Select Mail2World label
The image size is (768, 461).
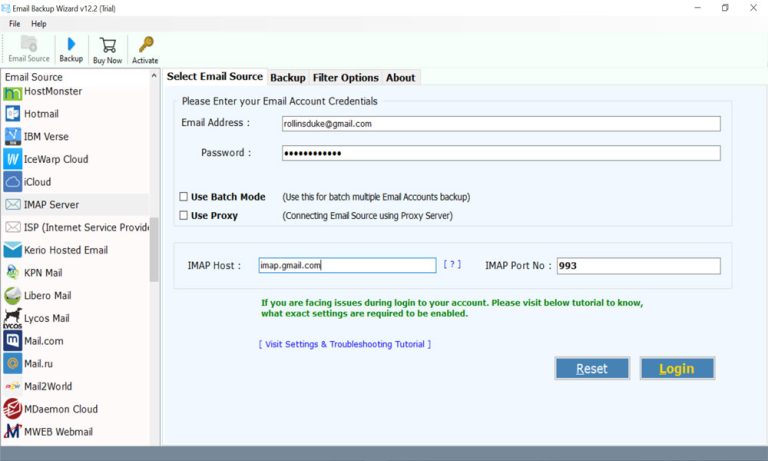coord(48,387)
